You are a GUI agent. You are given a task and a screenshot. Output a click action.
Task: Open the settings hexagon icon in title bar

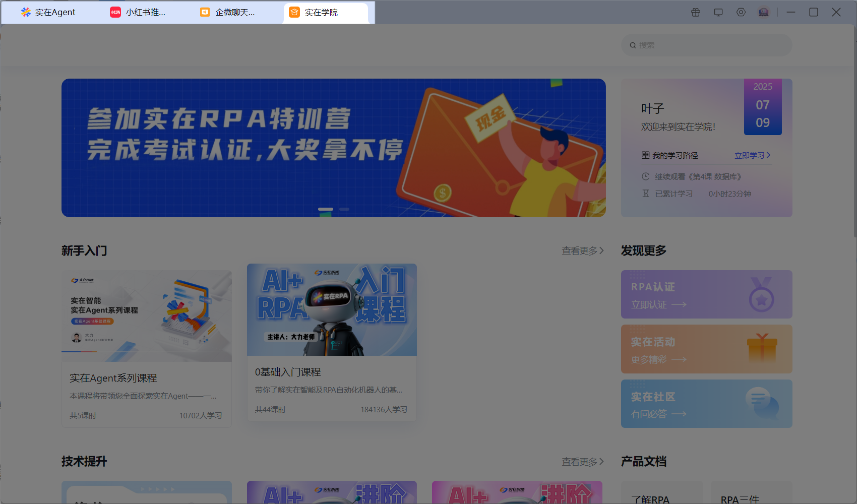click(741, 12)
